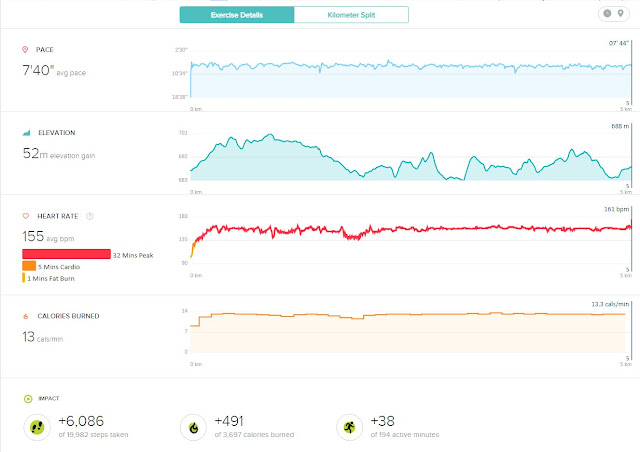Open the Kilometer Split tab
Screen dimensions: 640x452
click(351, 15)
